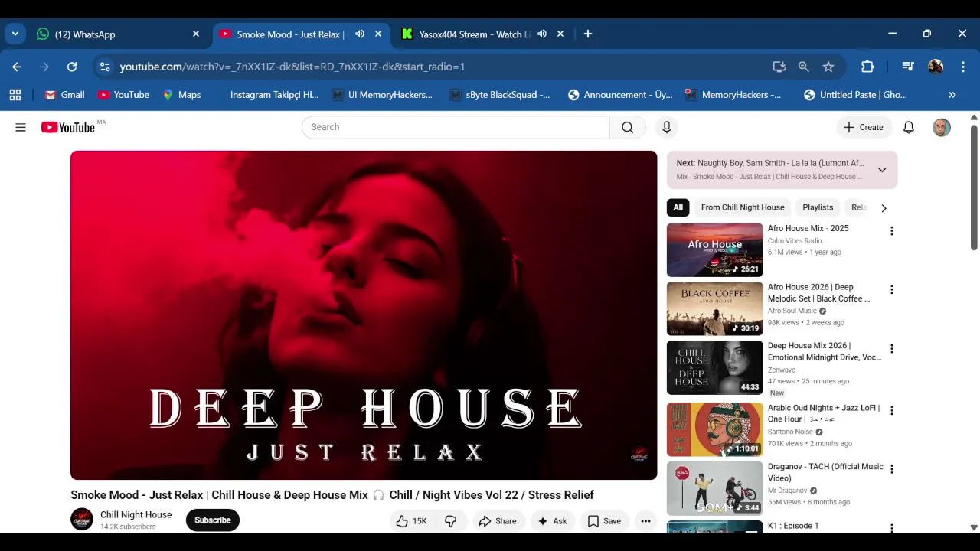Mute the Yasox404 Stream tab audio
This screenshot has width=980, height=551.
click(542, 34)
